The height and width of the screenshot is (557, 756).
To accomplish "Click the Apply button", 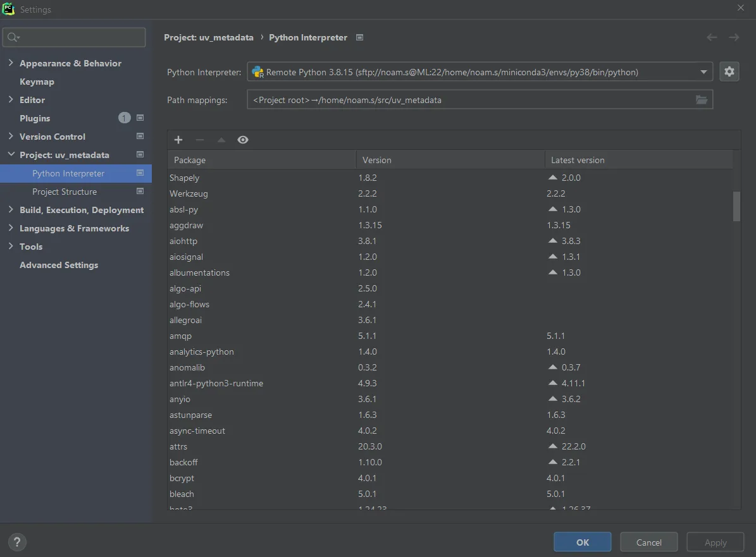I will tap(716, 542).
